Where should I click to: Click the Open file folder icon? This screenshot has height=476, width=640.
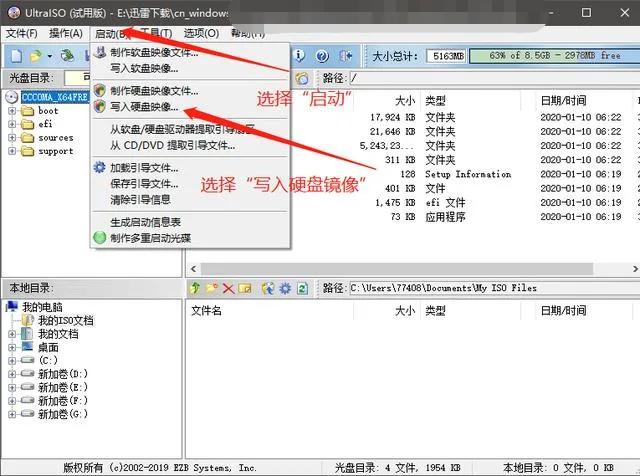pos(36,56)
